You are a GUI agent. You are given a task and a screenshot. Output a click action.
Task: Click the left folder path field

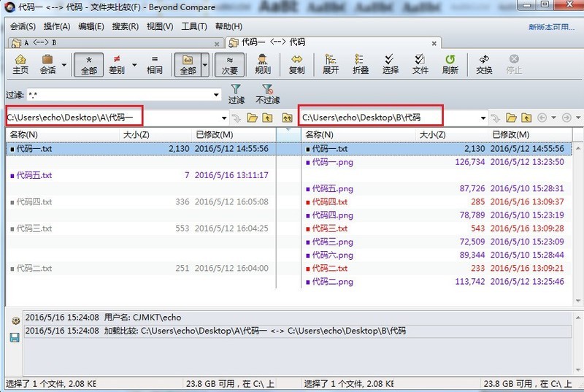point(112,118)
